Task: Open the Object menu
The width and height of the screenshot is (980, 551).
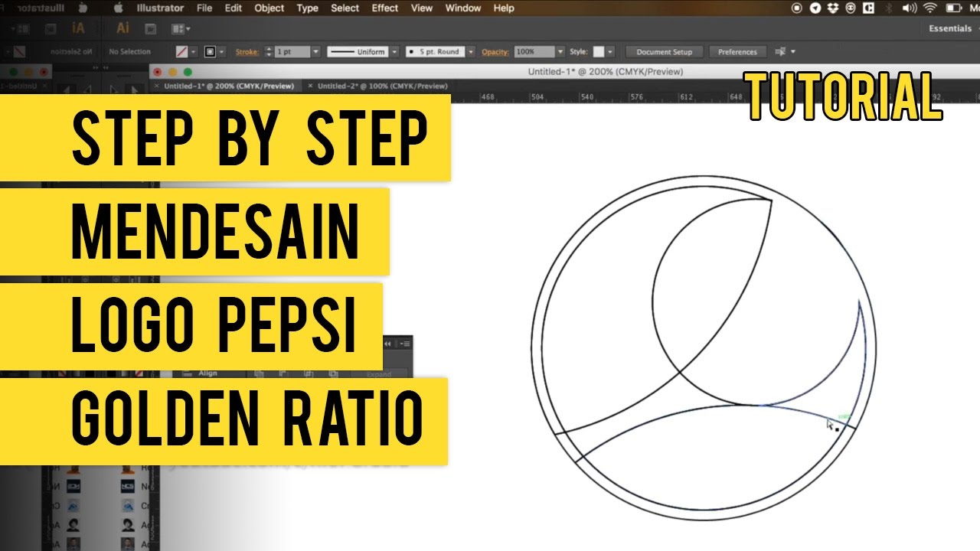Action: pyautogui.click(x=269, y=8)
